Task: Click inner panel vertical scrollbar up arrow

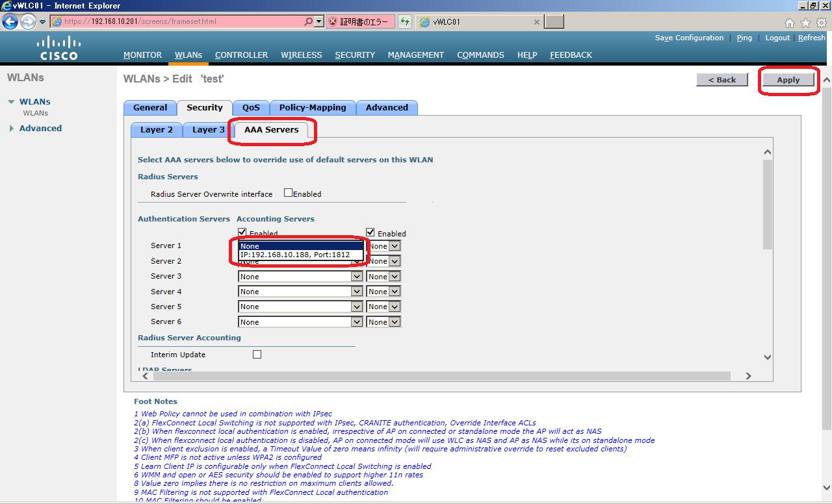Action: click(768, 152)
